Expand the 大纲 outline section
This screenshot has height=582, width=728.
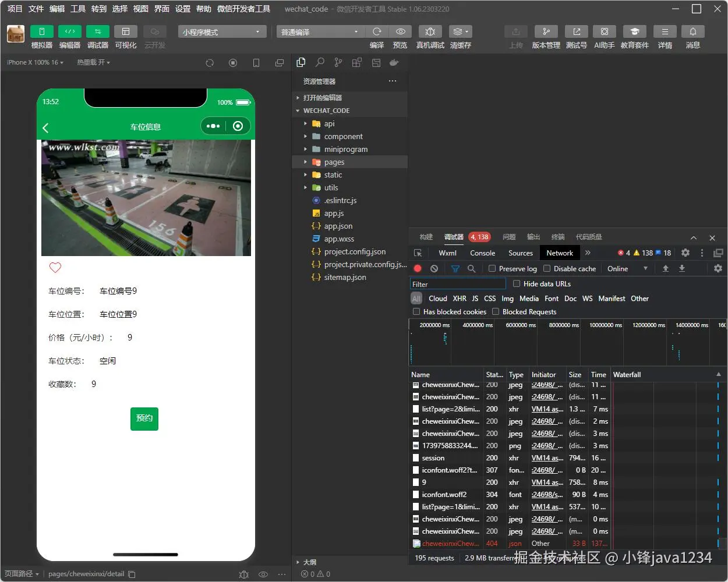click(x=349, y=562)
